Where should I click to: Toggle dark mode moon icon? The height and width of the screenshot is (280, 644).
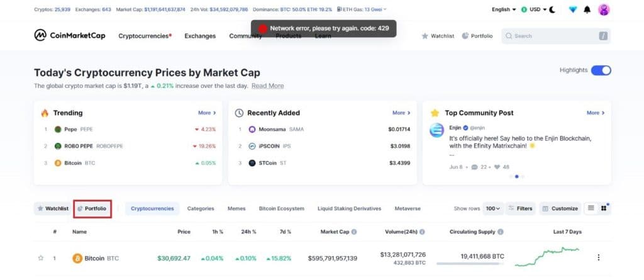[x=552, y=9]
